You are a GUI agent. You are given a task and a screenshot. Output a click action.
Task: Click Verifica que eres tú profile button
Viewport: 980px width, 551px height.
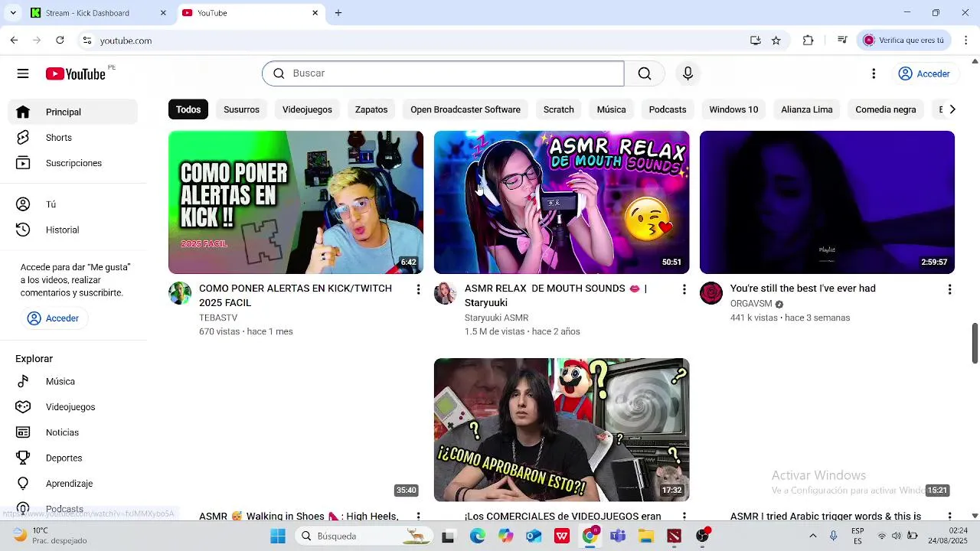coord(905,41)
